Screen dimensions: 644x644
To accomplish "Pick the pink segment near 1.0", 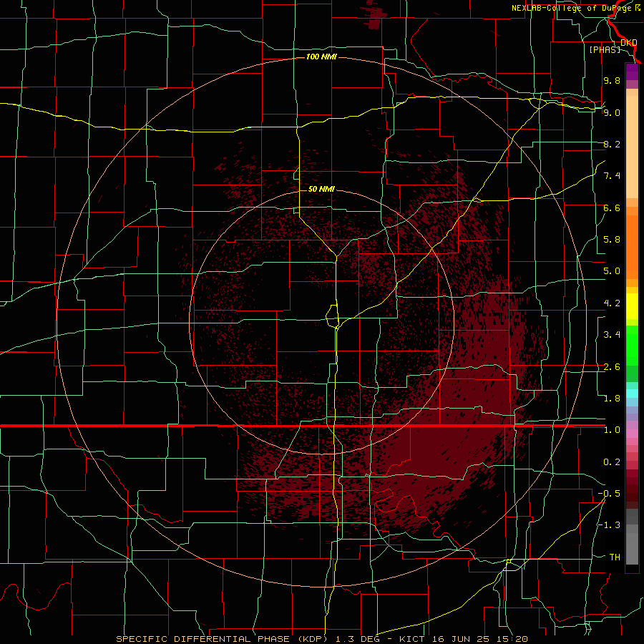I will 632,434.
